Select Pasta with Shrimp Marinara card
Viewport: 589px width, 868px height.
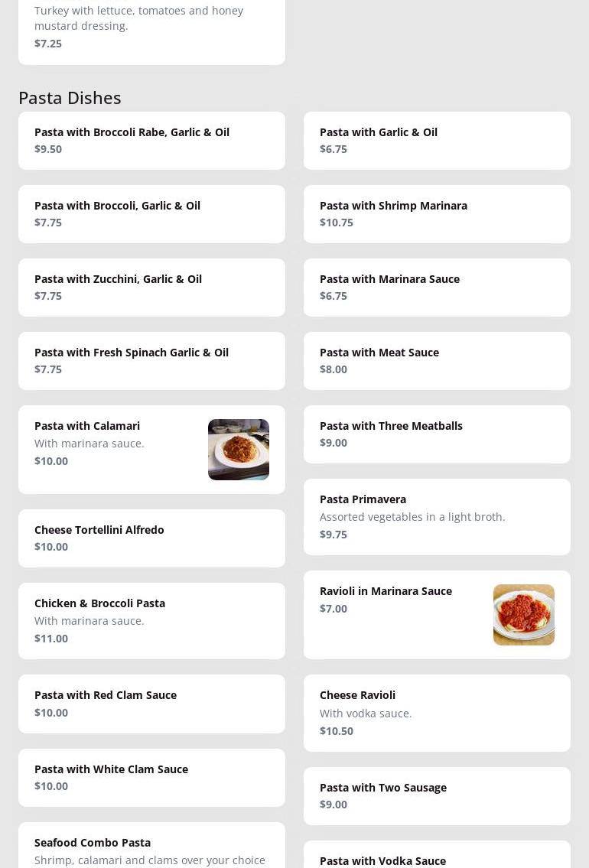[437, 214]
